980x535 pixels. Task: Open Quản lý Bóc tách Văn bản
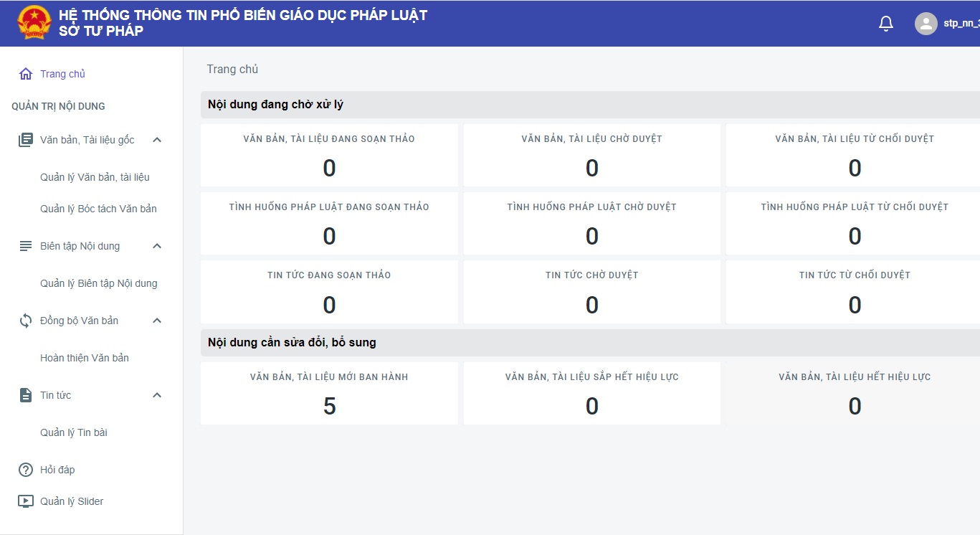click(x=98, y=209)
